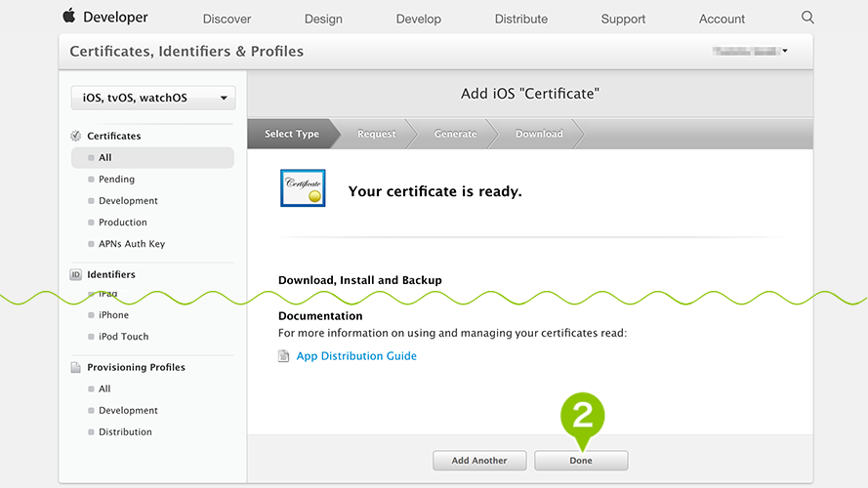This screenshot has width=868, height=488.
Task: Click the Identifiers ID icon
Action: [x=76, y=274]
